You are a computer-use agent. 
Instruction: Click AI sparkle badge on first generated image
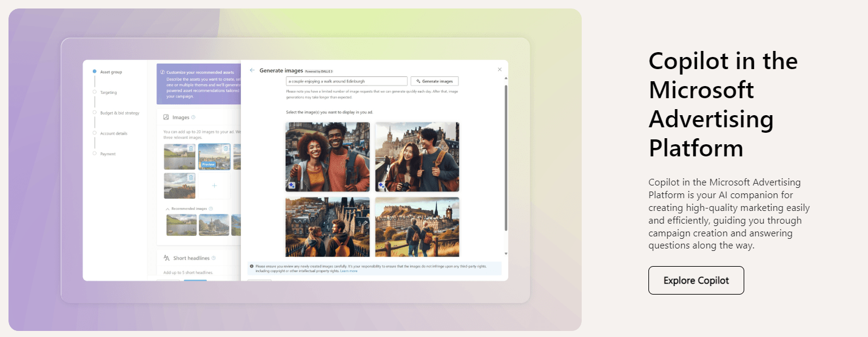coord(292,185)
